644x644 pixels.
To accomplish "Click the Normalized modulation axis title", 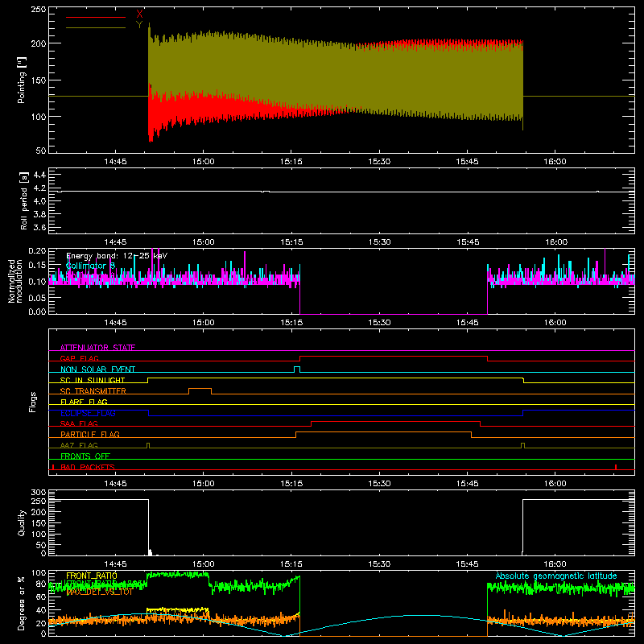I will pyautogui.click(x=14, y=281).
